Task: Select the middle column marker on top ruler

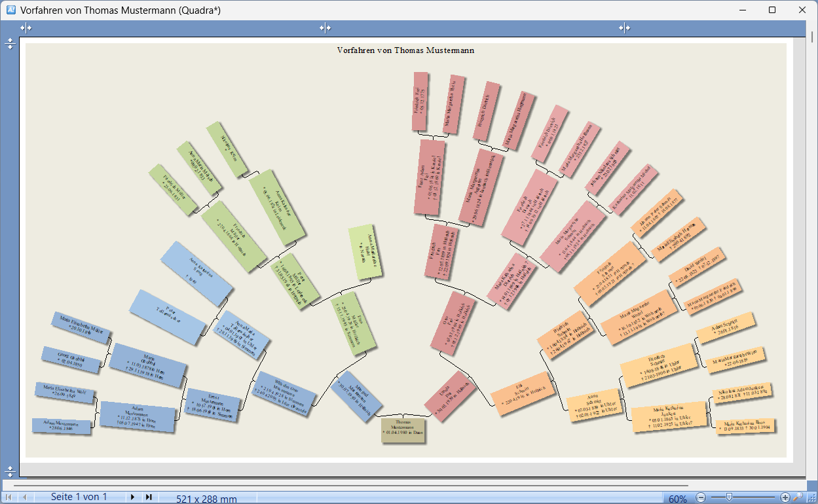Action: coord(325,27)
